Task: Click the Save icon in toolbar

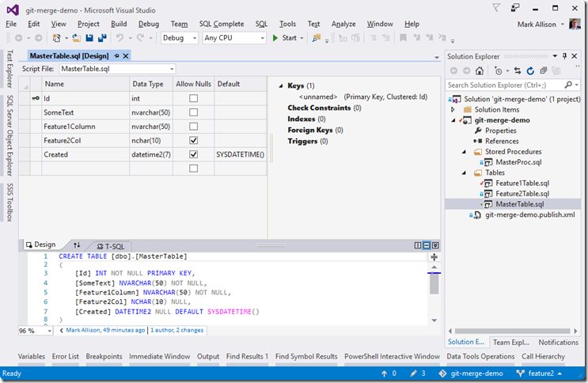Action: (89, 38)
